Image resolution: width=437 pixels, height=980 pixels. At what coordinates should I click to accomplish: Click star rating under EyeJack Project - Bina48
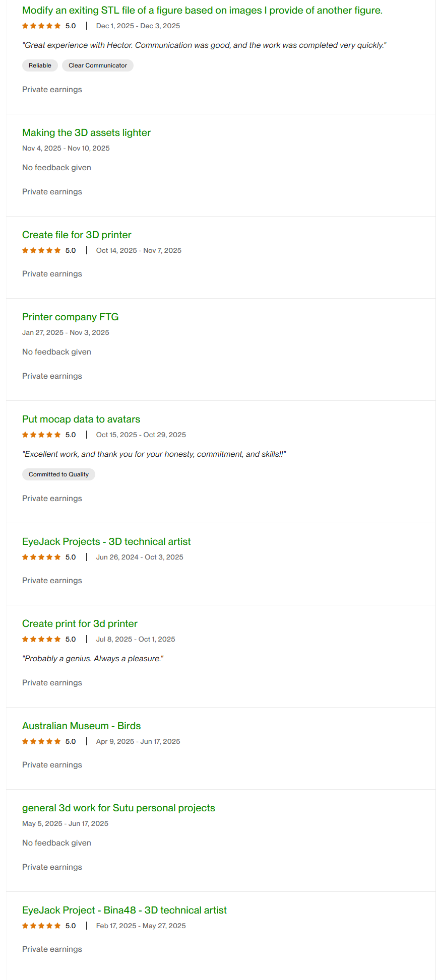click(x=41, y=926)
